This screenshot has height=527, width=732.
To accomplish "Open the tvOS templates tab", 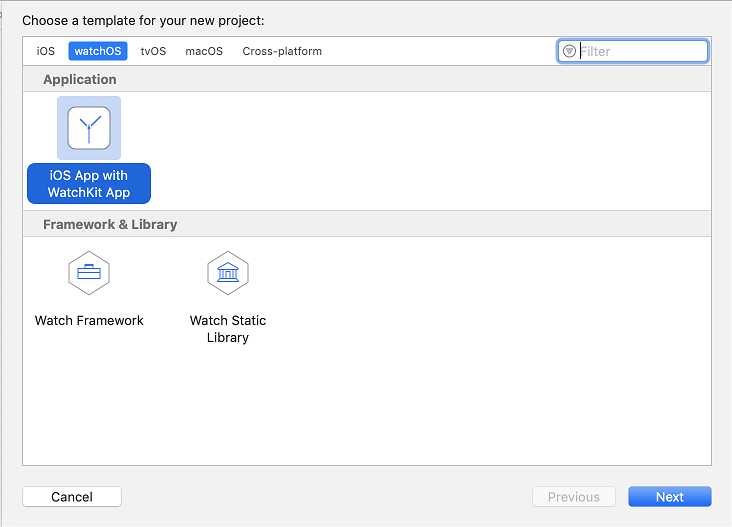I will coord(153,51).
